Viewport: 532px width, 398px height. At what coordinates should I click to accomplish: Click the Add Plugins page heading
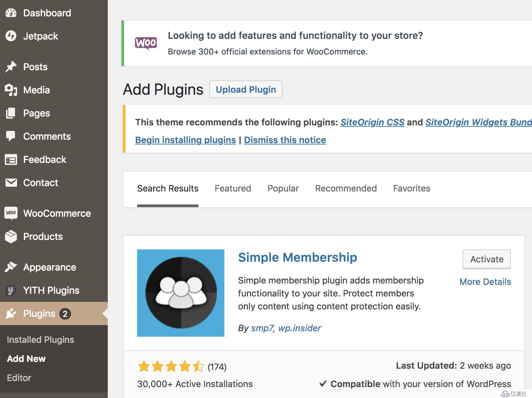[x=163, y=89]
